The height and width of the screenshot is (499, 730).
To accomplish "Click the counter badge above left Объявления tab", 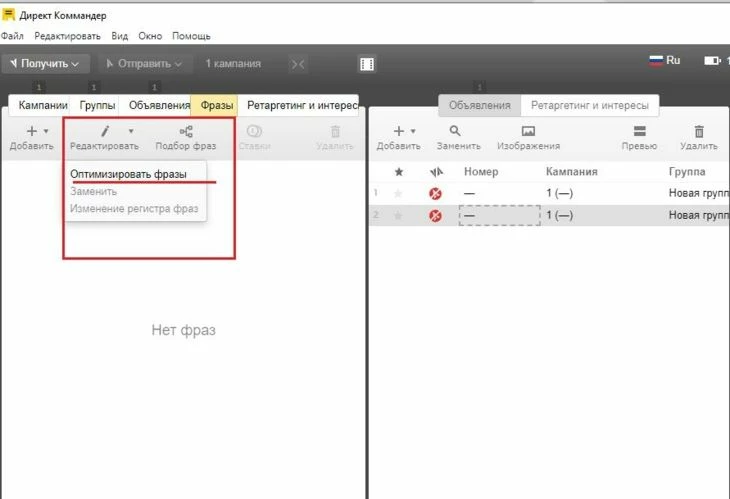I will click(154, 87).
